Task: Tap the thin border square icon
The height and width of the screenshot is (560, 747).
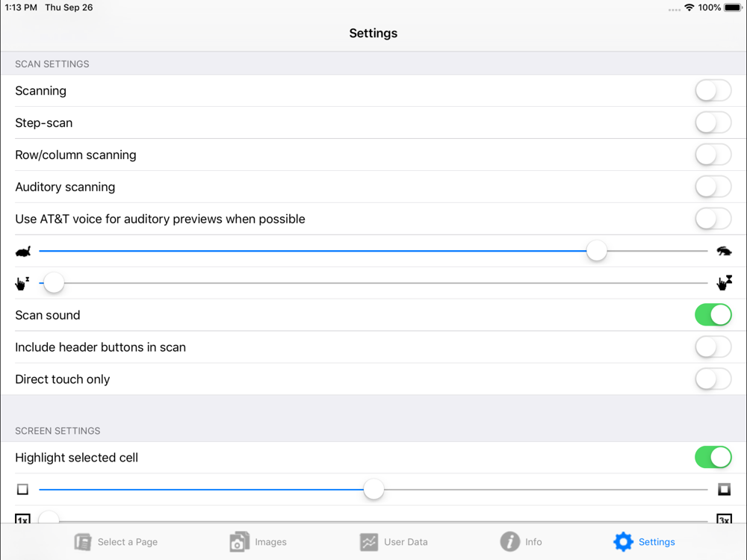Action: (x=22, y=490)
